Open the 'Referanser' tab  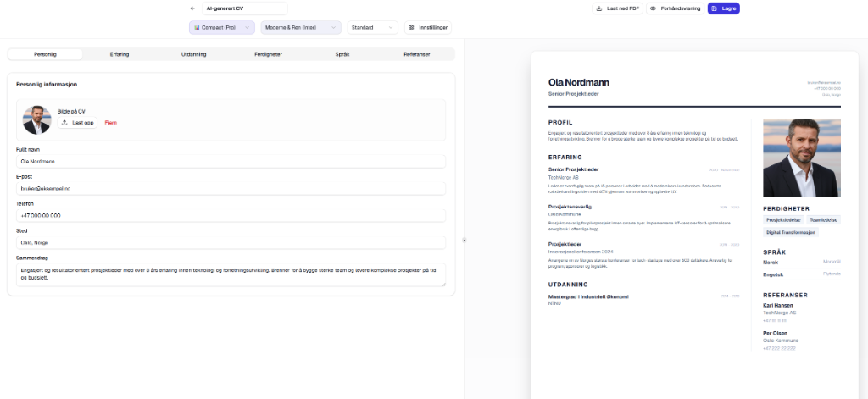[x=417, y=54]
